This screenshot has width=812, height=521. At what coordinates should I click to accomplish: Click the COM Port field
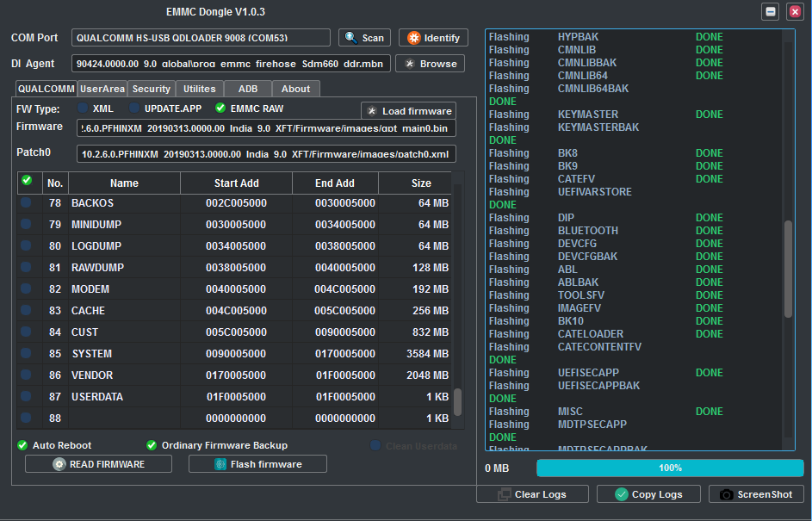click(201, 38)
